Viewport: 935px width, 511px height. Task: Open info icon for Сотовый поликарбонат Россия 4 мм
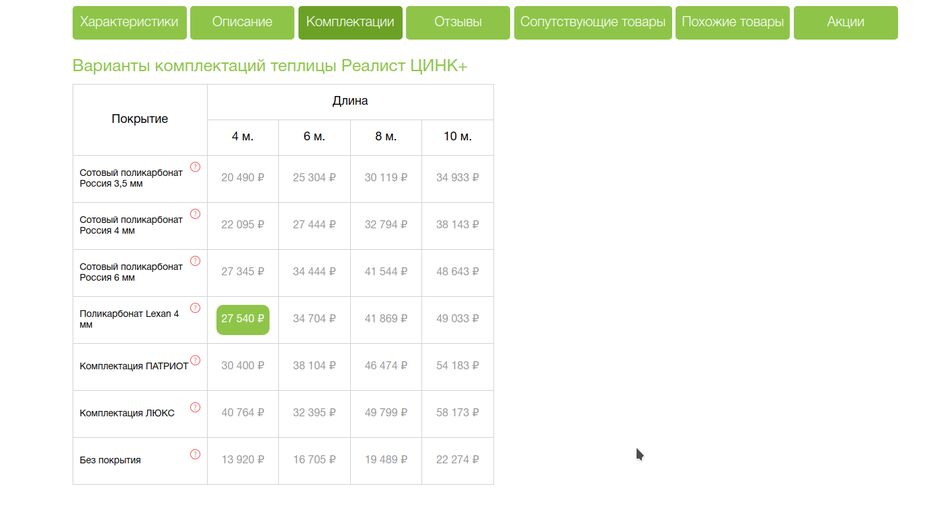pos(195,214)
